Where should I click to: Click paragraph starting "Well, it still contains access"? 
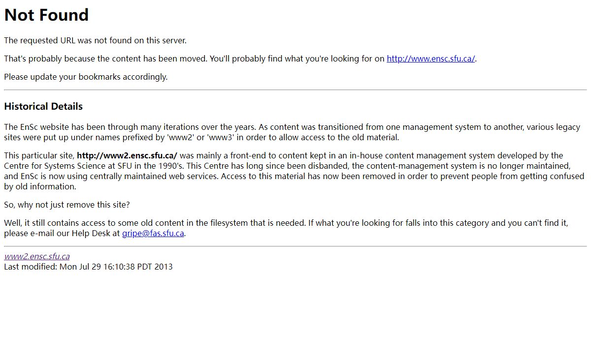coord(286,228)
